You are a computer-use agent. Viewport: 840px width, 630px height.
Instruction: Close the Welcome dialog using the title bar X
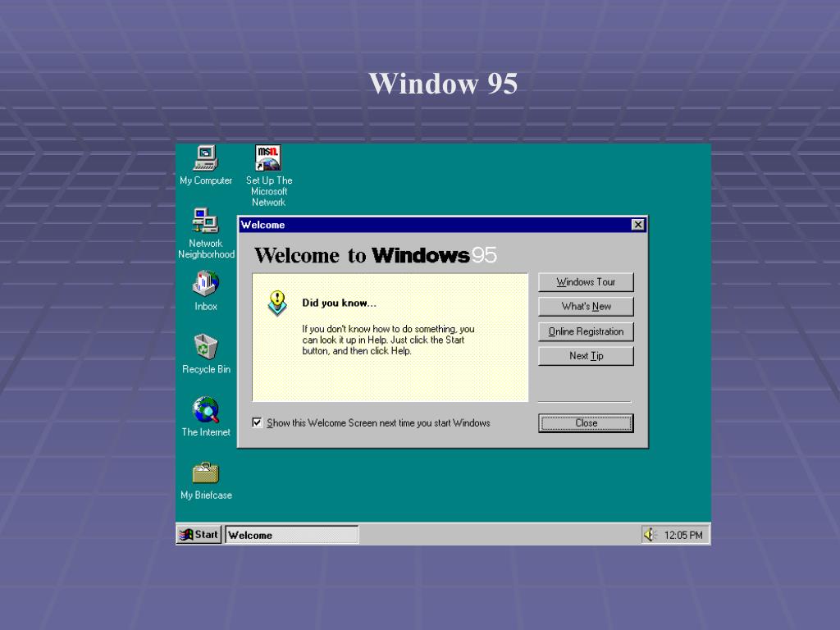[x=637, y=225]
